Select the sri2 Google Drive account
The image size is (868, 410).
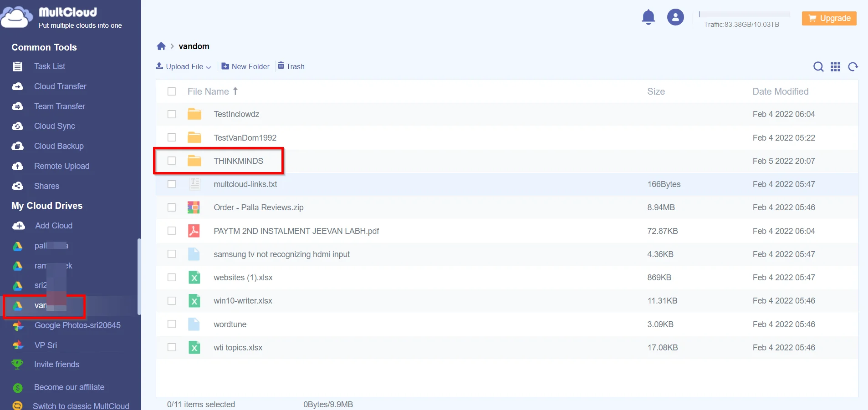point(41,285)
